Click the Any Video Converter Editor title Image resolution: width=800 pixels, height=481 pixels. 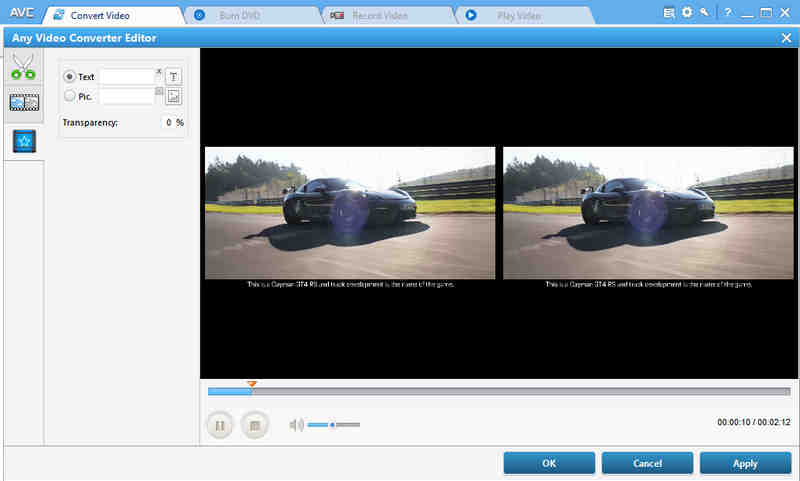(x=84, y=38)
